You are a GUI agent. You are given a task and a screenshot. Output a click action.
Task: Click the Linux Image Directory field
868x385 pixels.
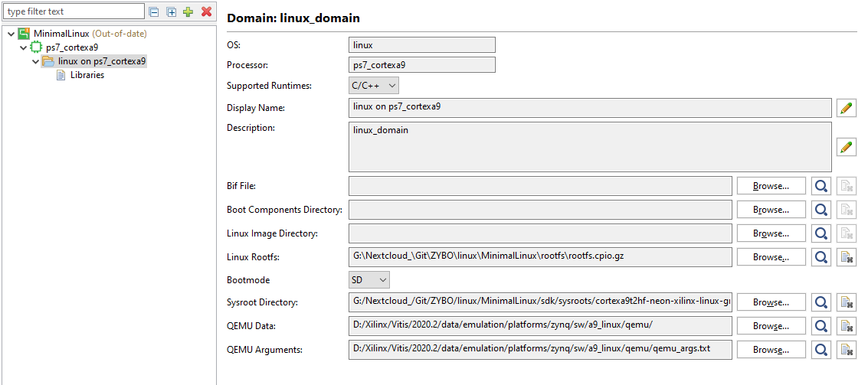[x=540, y=233]
